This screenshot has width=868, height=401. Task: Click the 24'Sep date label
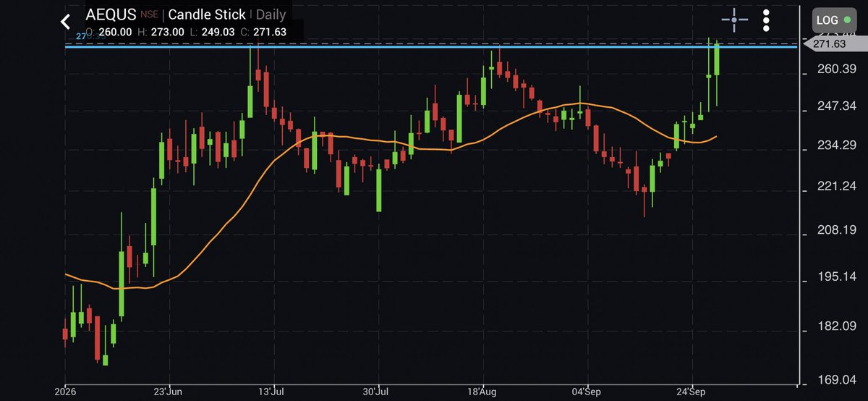coord(692,392)
